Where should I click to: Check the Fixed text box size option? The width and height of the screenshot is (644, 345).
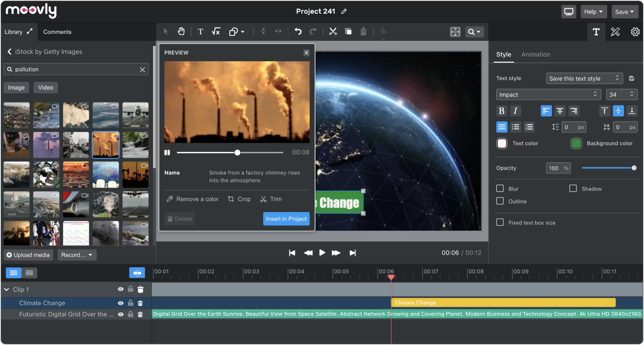tap(500, 222)
